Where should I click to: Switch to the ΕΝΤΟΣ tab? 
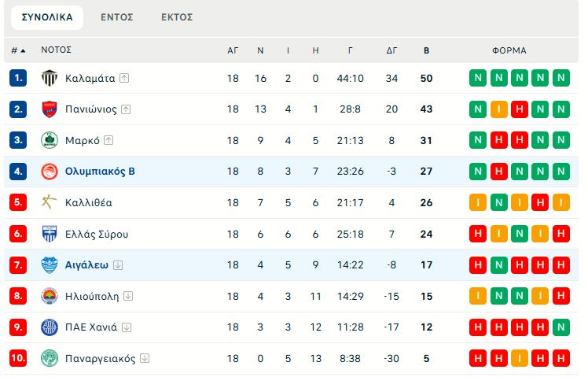pos(117,17)
